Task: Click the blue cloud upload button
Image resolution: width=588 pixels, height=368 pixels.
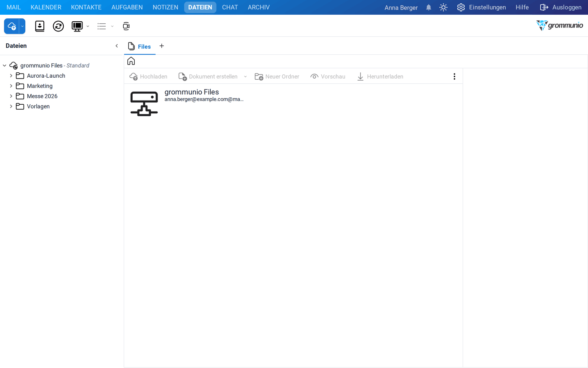Action: point(12,26)
